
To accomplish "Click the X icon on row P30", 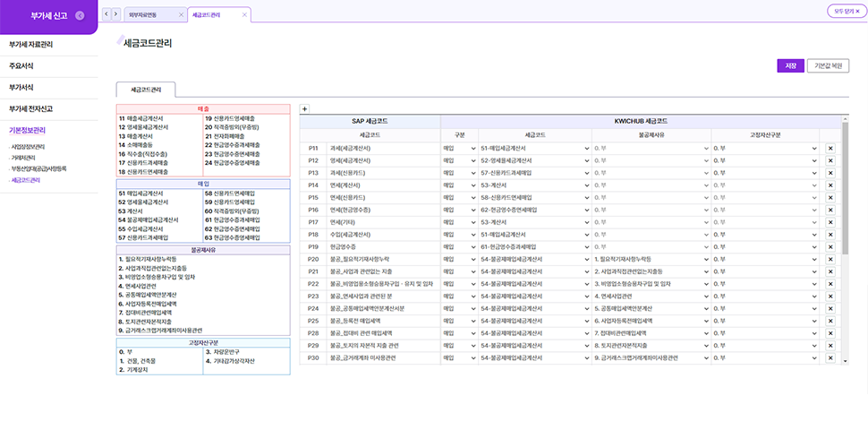I will coord(830,357).
